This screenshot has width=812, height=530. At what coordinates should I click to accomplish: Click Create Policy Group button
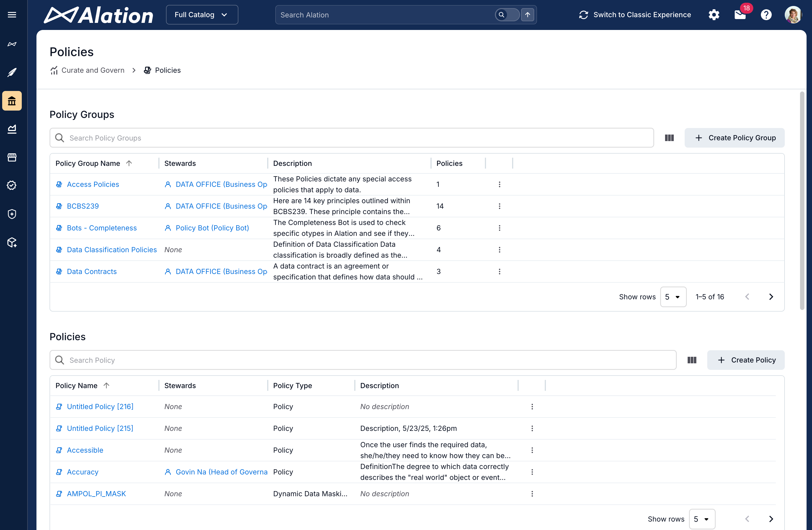[x=734, y=138]
